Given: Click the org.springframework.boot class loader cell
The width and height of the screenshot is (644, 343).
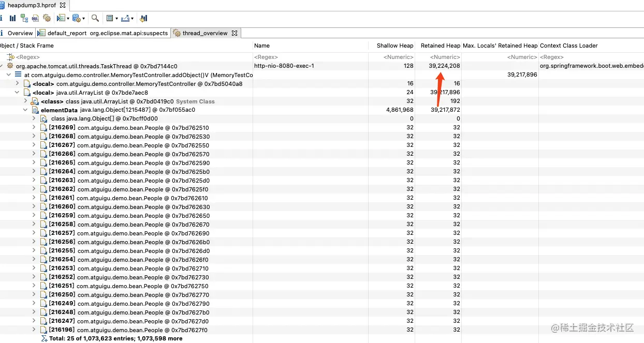Looking at the screenshot, I should 592,66.
